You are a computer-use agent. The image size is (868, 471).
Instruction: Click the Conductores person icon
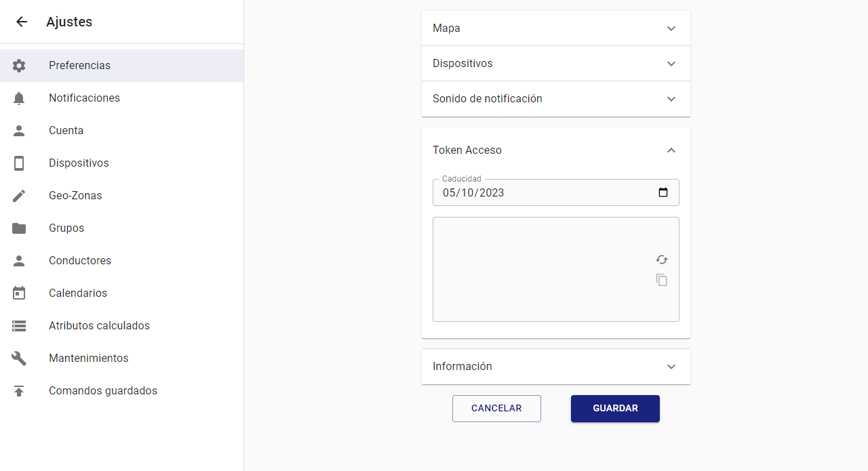(19, 261)
